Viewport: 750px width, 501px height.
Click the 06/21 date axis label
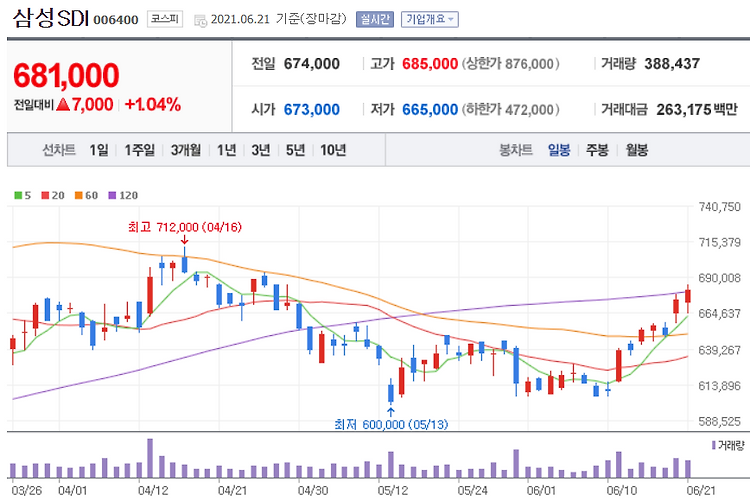[x=701, y=490]
